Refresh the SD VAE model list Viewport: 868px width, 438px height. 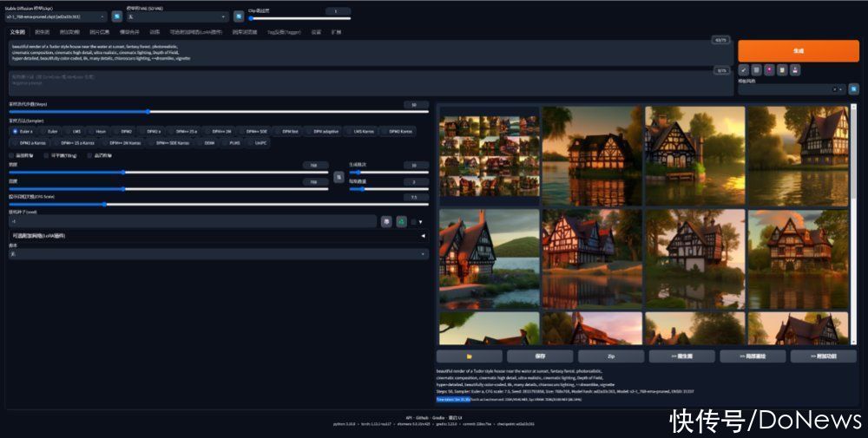pos(239,16)
